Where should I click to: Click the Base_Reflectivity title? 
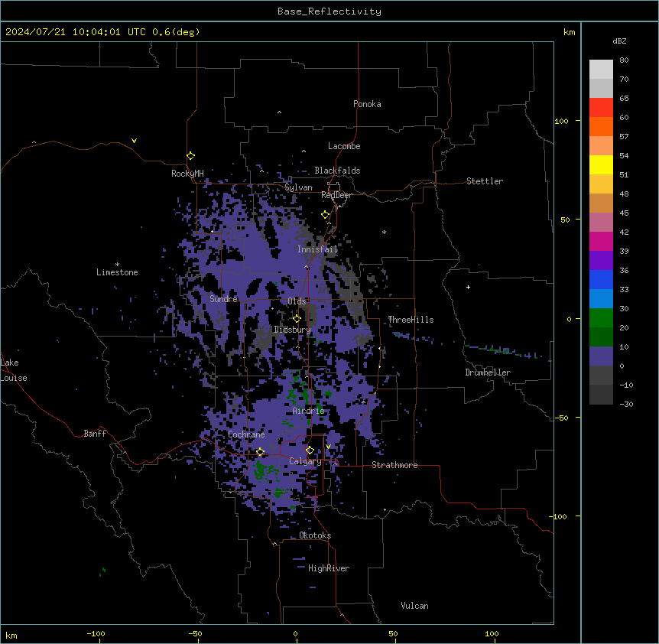[x=329, y=11]
